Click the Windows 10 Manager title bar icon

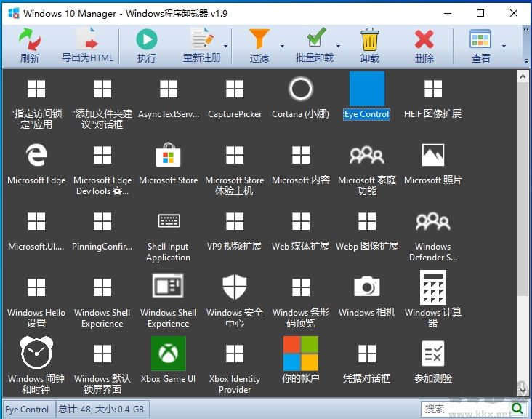click(x=14, y=13)
